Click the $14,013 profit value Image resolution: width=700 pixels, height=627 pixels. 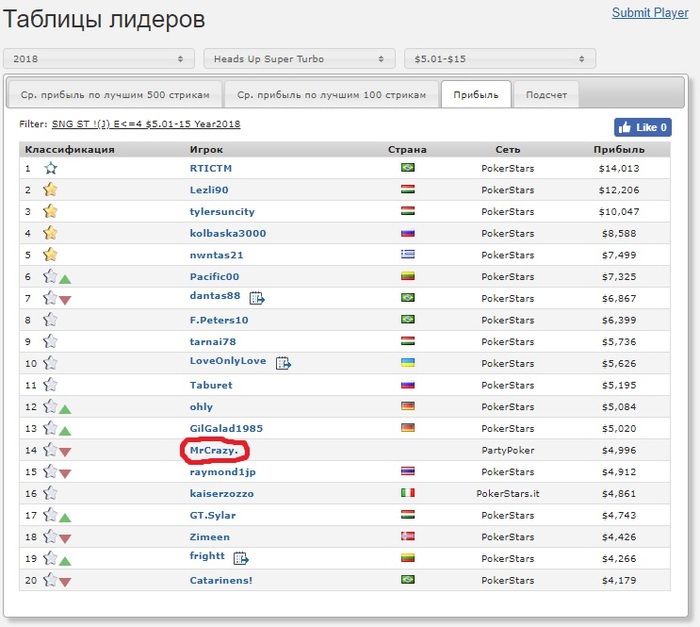point(619,168)
